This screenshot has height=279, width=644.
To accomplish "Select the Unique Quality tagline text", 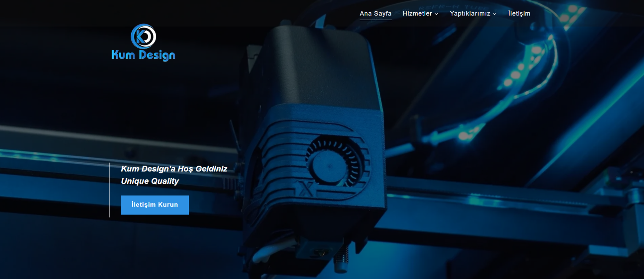I will click(150, 181).
